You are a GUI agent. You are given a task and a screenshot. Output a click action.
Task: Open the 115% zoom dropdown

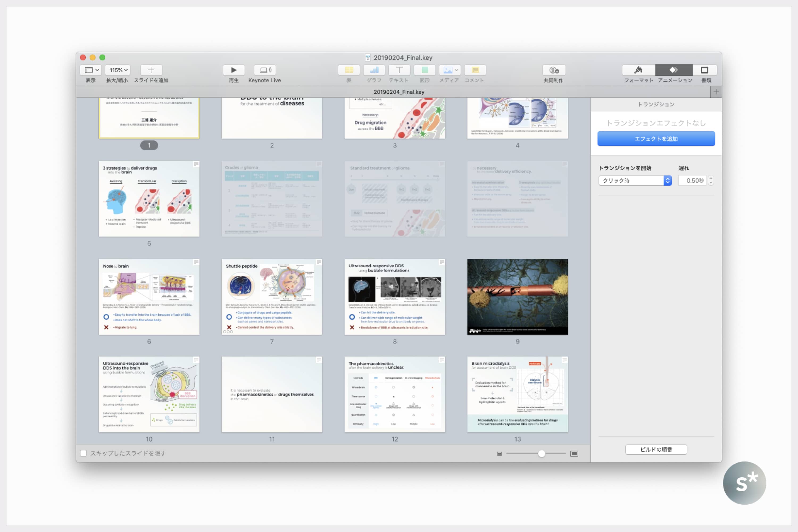click(118, 70)
